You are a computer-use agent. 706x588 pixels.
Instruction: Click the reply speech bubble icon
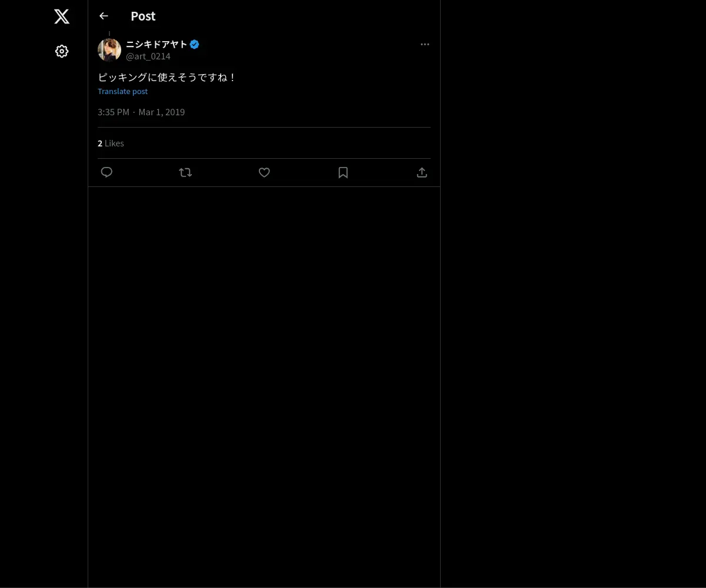(x=106, y=172)
